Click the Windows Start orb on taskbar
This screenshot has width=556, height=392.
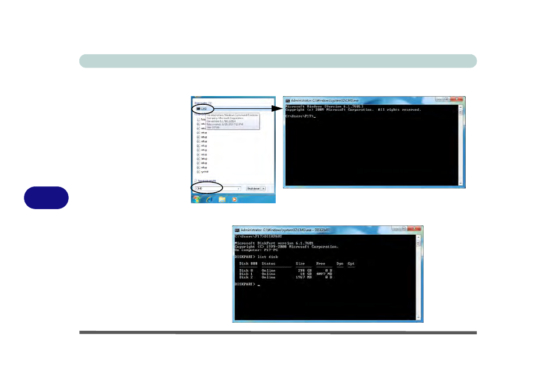(196, 199)
